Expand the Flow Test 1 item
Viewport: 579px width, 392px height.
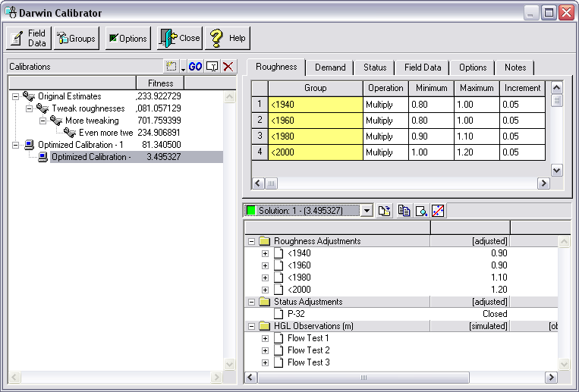click(265, 338)
